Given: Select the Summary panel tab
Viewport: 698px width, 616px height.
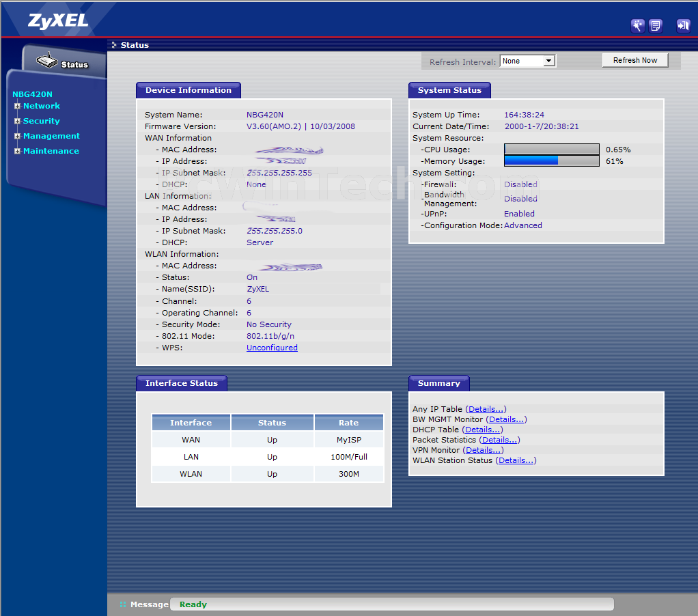Looking at the screenshot, I should pyautogui.click(x=439, y=383).
